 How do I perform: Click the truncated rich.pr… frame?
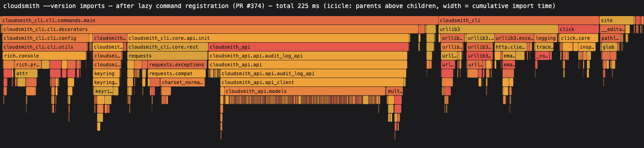tap(28, 65)
